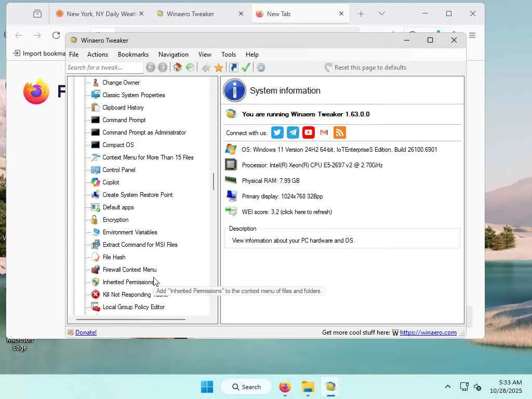
Task: Click the forward navigation arrow in Winaero toolbar
Action: tap(163, 68)
